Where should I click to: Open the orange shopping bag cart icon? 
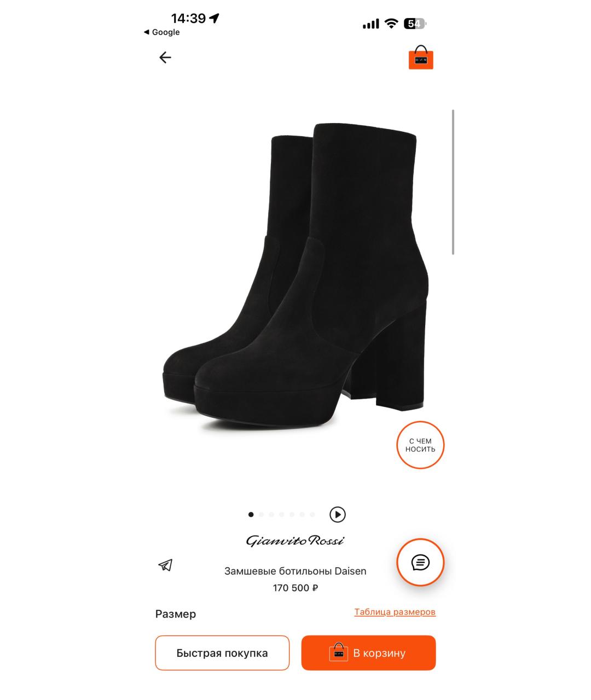point(421,57)
